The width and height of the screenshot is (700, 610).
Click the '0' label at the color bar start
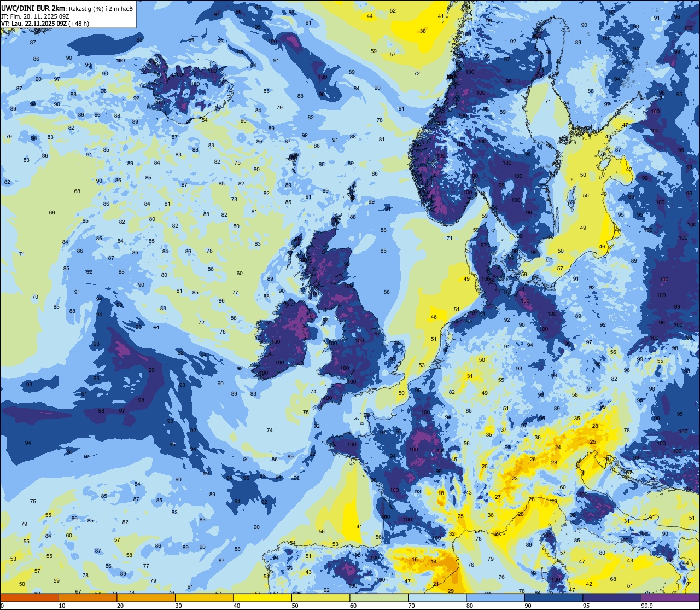2,606
